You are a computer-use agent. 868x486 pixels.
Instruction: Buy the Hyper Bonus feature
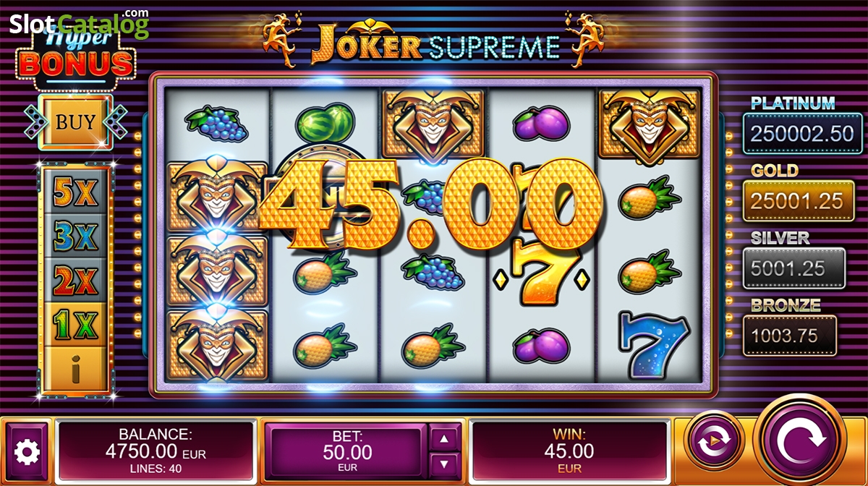[75, 122]
